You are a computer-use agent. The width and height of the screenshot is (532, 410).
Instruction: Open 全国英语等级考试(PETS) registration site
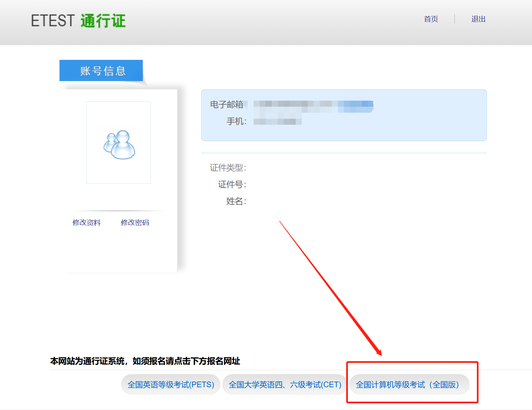(x=170, y=385)
